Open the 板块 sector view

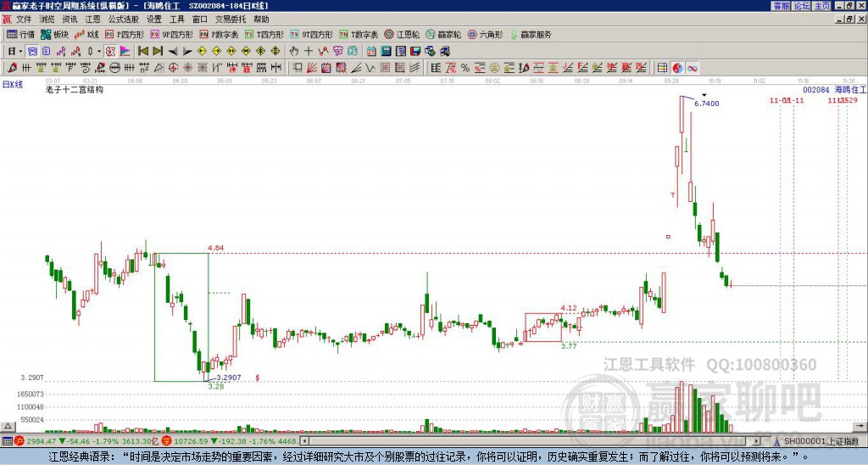click(x=54, y=34)
